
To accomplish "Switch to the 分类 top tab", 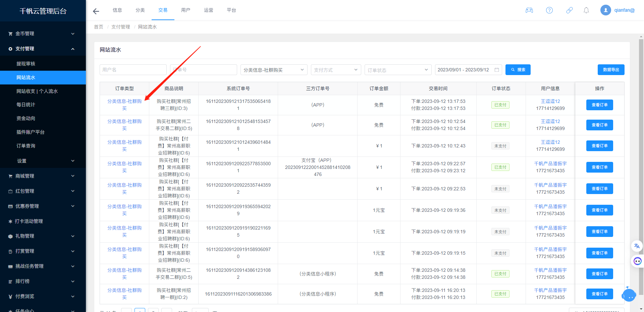I will click(140, 10).
